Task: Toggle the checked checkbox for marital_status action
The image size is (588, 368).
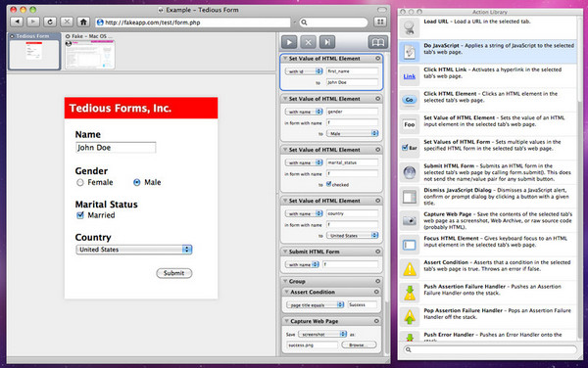Action: [329, 184]
